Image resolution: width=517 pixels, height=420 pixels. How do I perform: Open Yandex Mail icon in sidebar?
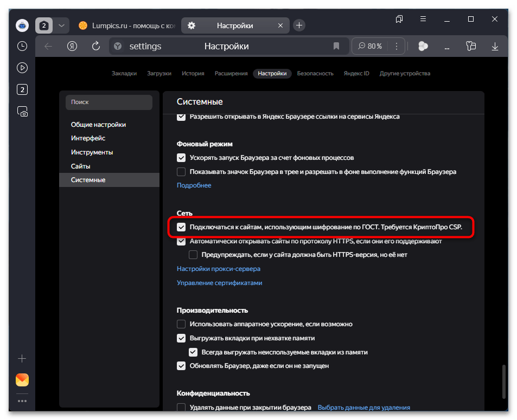(22, 380)
